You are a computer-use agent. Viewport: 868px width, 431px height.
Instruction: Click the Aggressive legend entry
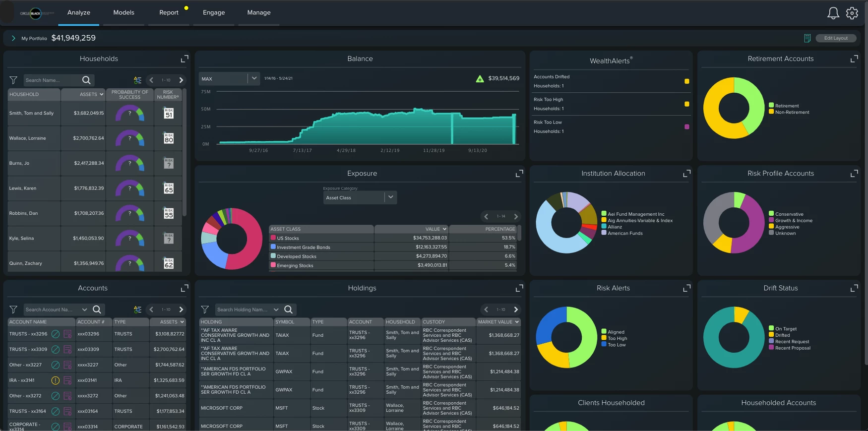[x=784, y=227]
